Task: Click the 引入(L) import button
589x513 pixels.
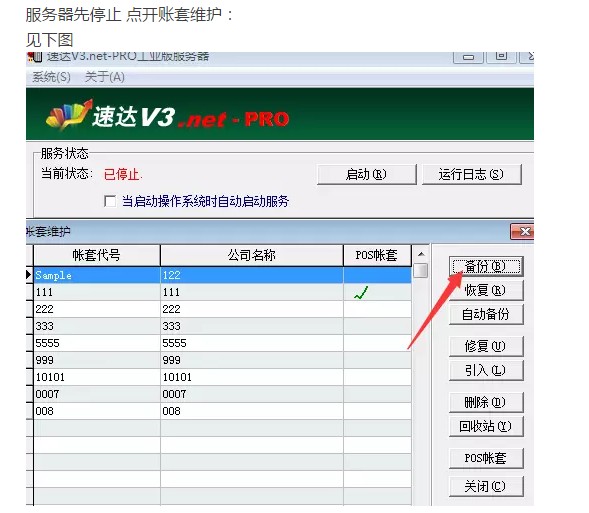Action: (x=486, y=370)
